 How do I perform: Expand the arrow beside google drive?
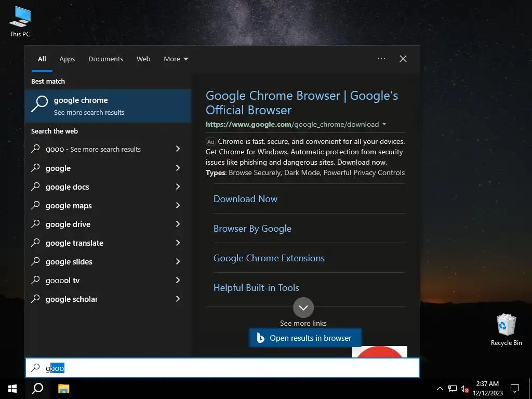click(178, 224)
